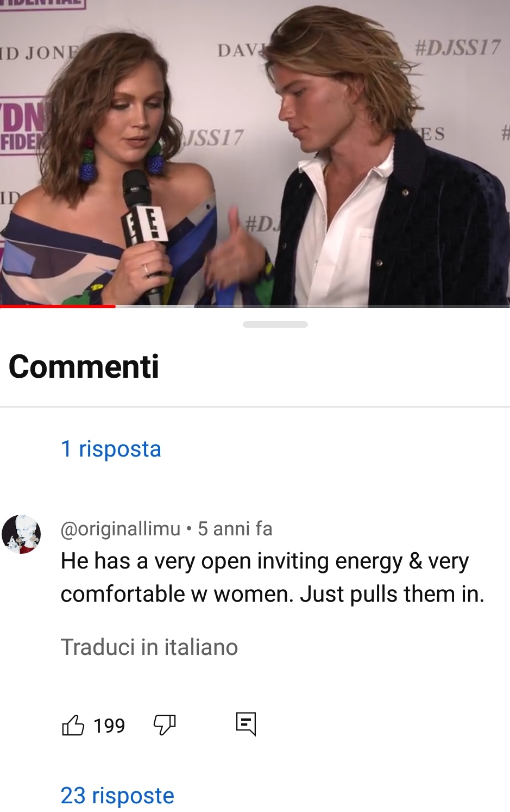510x812 pixels.
Task: Seek to the light gray buffered part of progress bar
Action: (155, 307)
